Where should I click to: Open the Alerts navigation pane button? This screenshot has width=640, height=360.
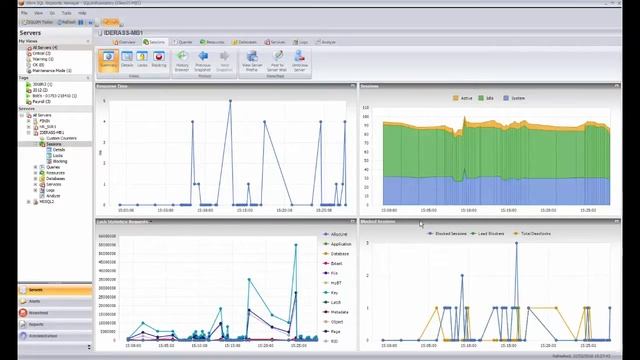coord(55,301)
